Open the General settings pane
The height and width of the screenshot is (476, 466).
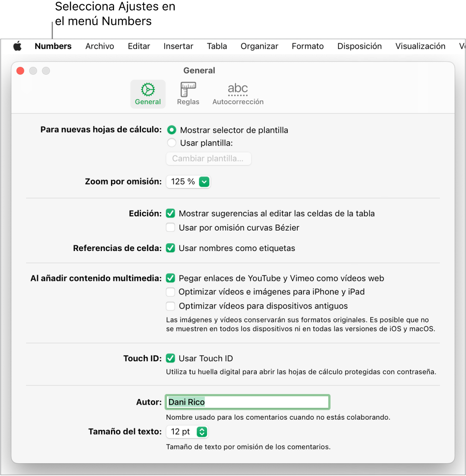(x=148, y=93)
